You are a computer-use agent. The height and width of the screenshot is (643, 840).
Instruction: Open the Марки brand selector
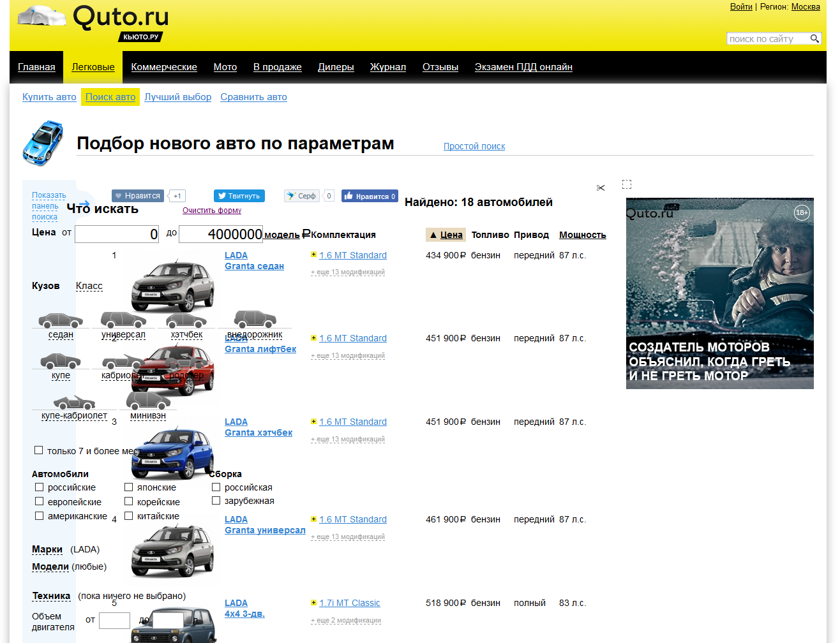coord(47,549)
